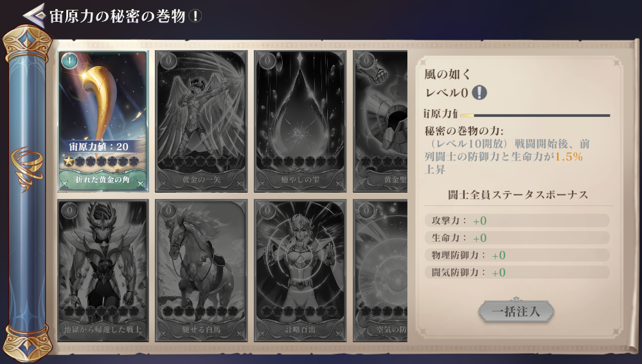Open the 馳せる白馬 card
642x364 pixels.
click(x=201, y=270)
